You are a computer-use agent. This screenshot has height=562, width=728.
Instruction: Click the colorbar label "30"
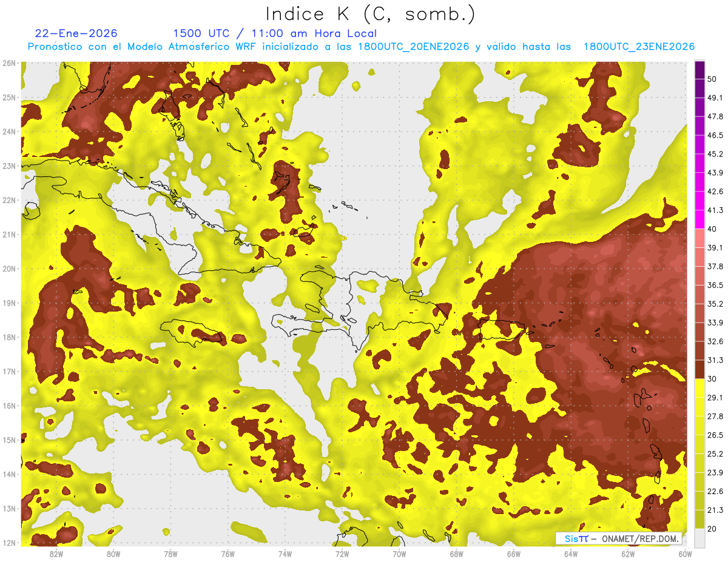click(712, 379)
